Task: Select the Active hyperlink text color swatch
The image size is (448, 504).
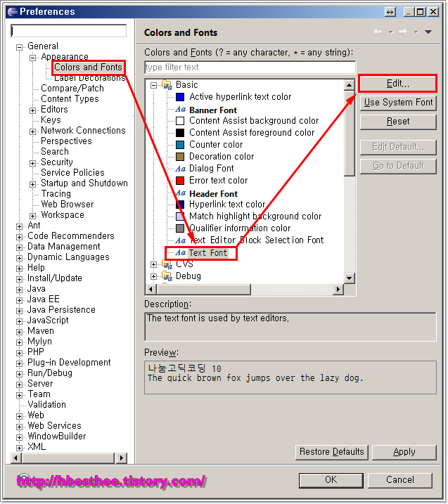Action: click(180, 97)
